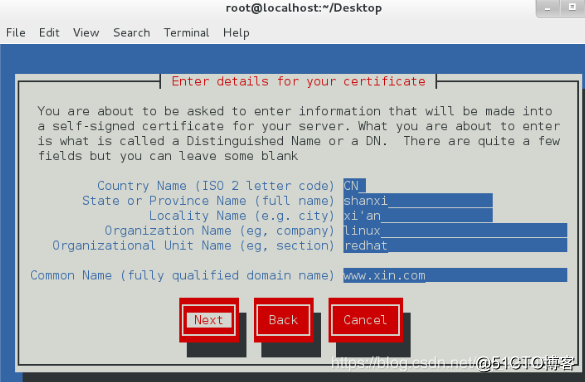This screenshot has width=585, height=382.
Task: Focus the Country Name field containing CN
Action: (x=354, y=186)
